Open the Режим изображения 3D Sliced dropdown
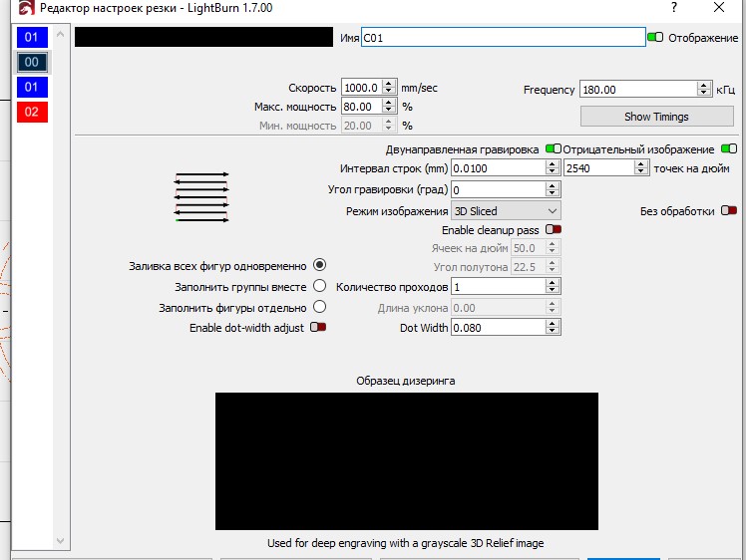 tap(506, 211)
